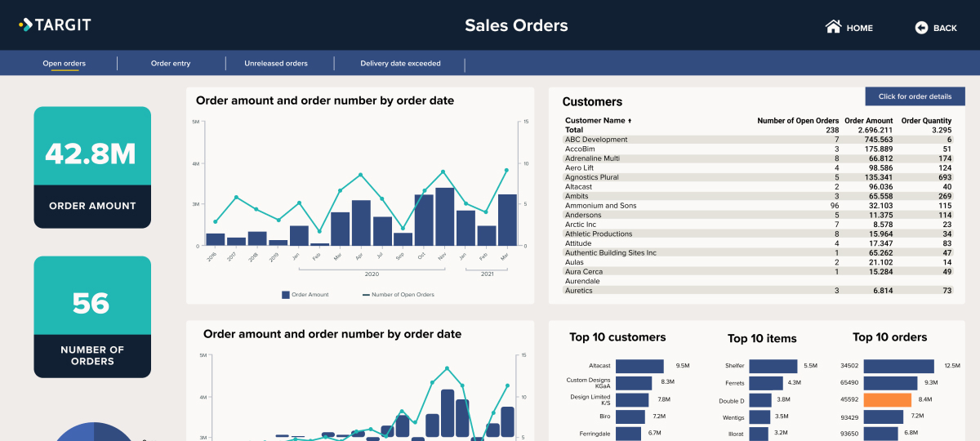Open Delivery date exceeded tab
Screen dimensions: 980x441
(x=400, y=63)
